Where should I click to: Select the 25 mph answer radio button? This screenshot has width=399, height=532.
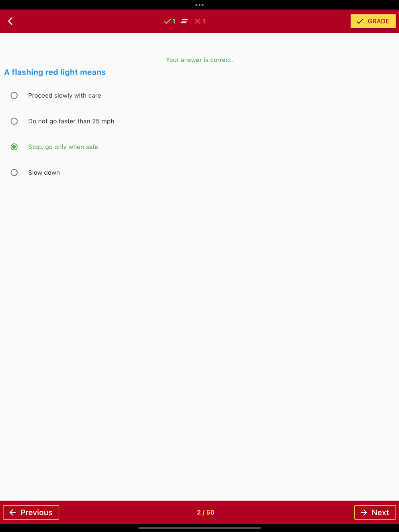[x=14, y=121]
